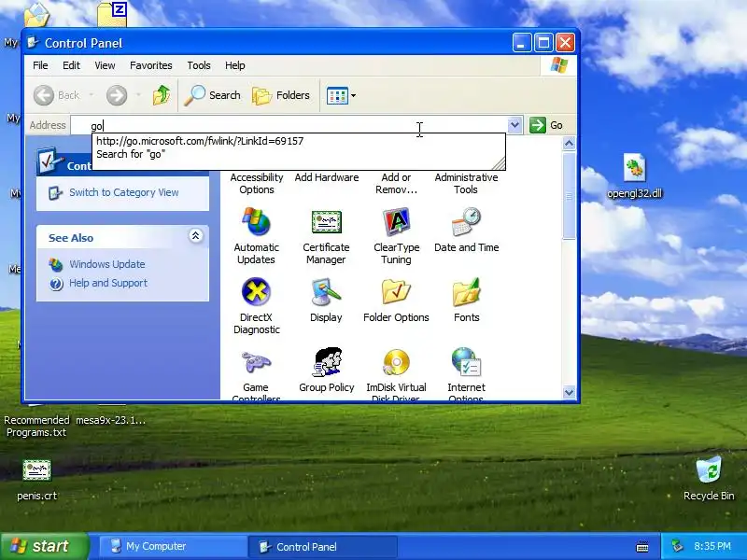Click scrollbar down arrow in Control Panel
The width and height of the screenshot is (747, 560).
tap(569, 392)
